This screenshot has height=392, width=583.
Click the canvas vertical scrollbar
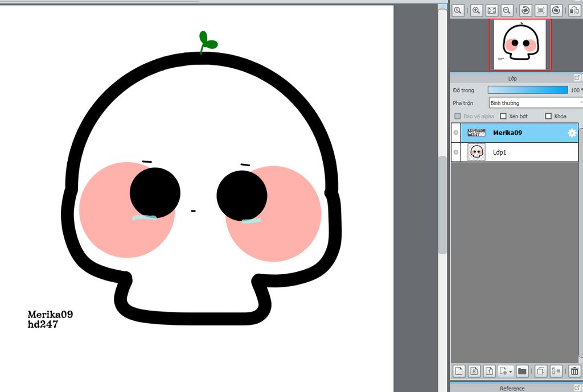click(x=442, y=204)
